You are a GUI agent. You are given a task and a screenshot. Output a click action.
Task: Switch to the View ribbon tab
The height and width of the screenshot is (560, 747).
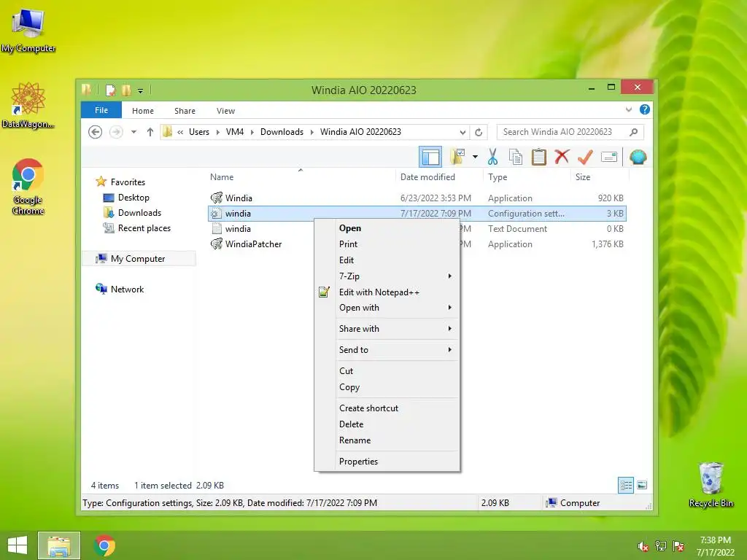coord(226,111)
